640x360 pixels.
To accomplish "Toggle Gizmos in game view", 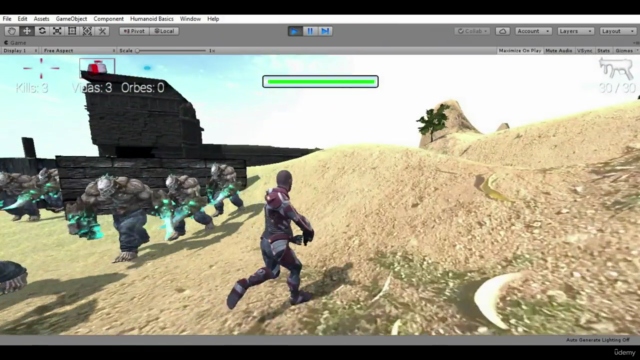I will tap(625, 51).
